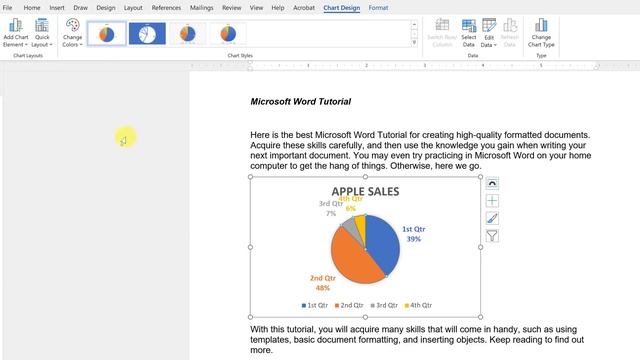
Task: Click the Chart Elements plus button
Action: [x=492, y=201]
